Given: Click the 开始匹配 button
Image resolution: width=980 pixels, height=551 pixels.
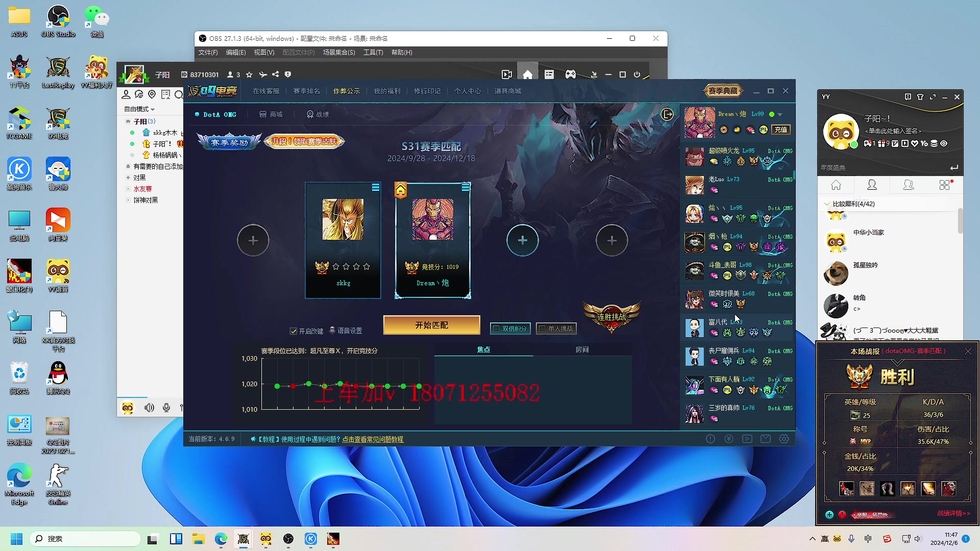Looking at the screenshot, I should pos(432,325).
